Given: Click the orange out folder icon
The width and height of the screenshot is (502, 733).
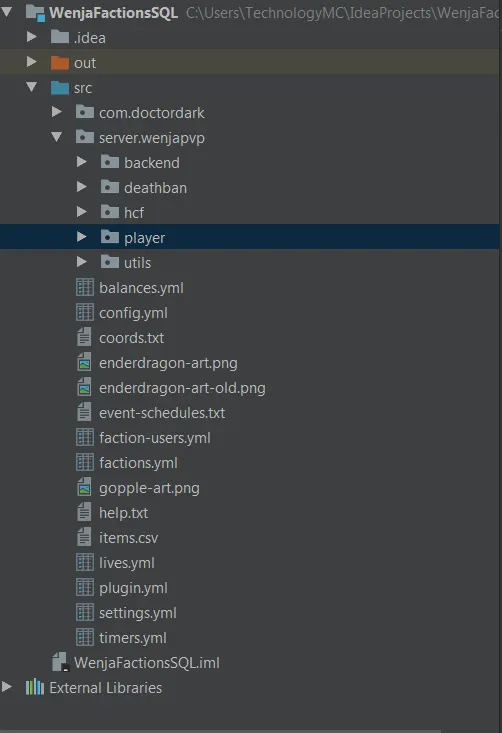Looking at the screenshot, I should 60,63.
